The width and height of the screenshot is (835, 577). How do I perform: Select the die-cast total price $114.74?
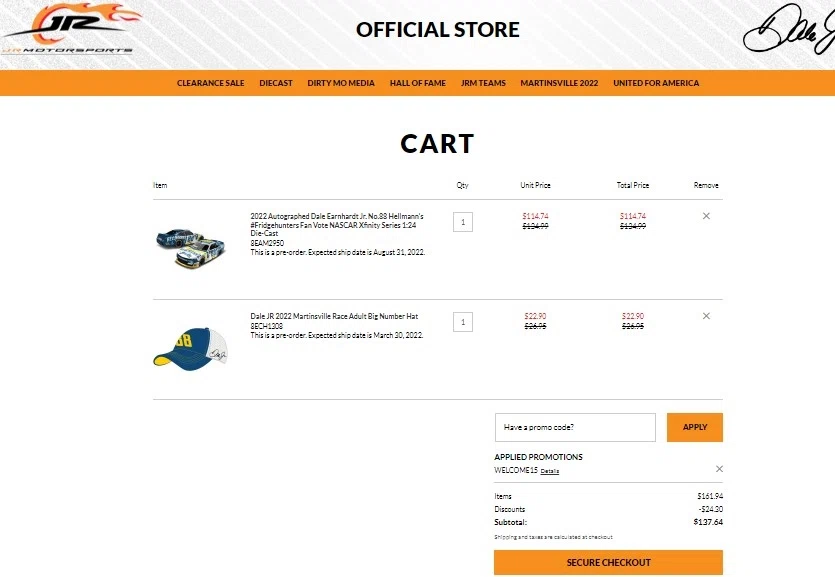(633, 216)
